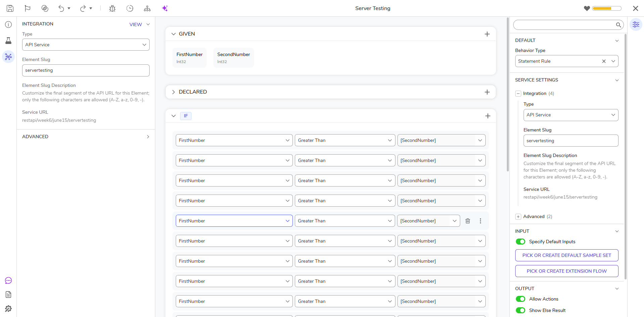644x317 pixels.
Task: Toggle Specify Default Inputs switch
Action: click(521, 242)
